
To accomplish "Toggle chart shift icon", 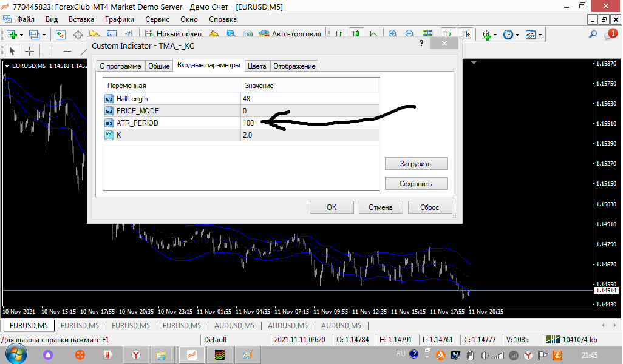I will coord(466,35).
